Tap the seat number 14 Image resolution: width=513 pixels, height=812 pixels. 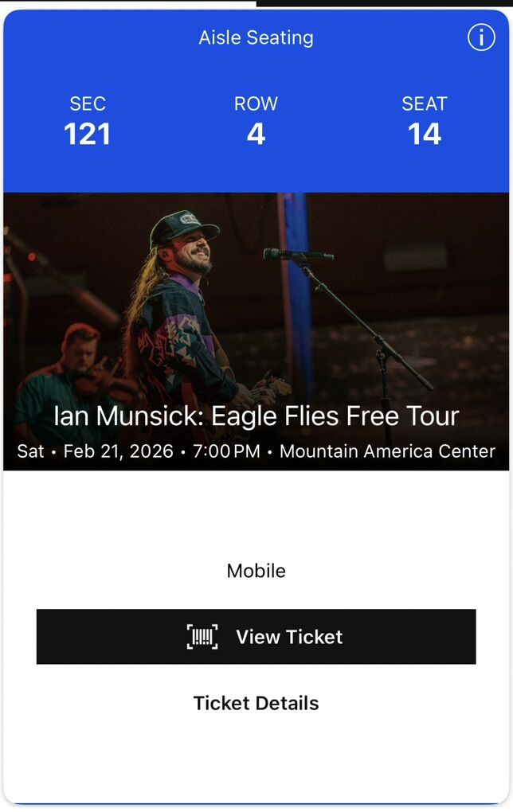(x=425, y=135)
